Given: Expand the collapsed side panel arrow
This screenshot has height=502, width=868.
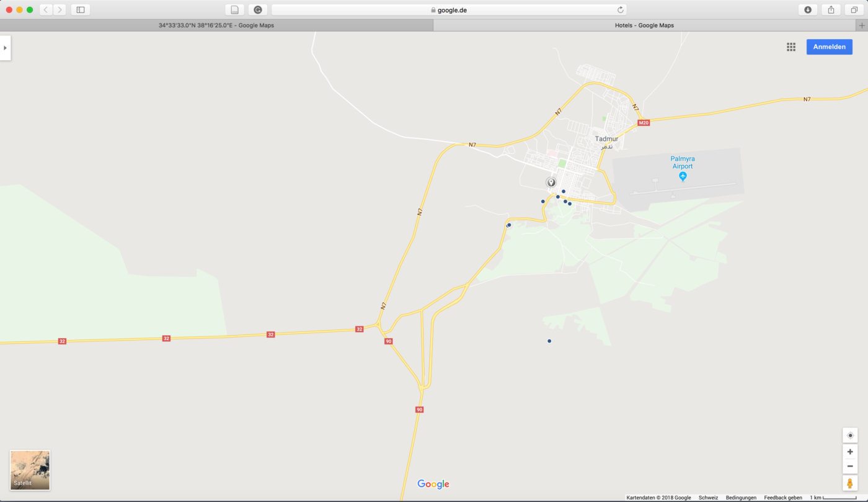Looking at the screenshot, I should [5, 48].
